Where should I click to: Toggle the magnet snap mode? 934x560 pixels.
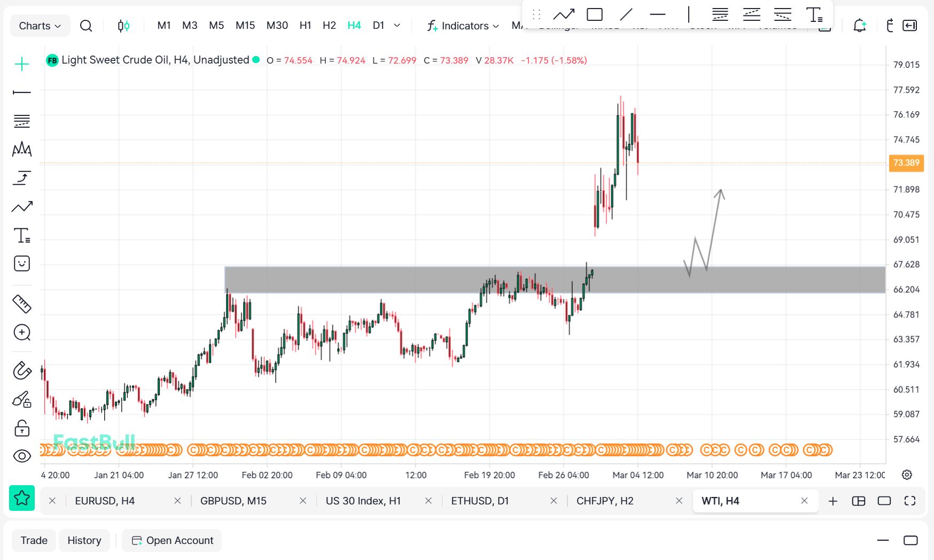click(x=22, y=370)
